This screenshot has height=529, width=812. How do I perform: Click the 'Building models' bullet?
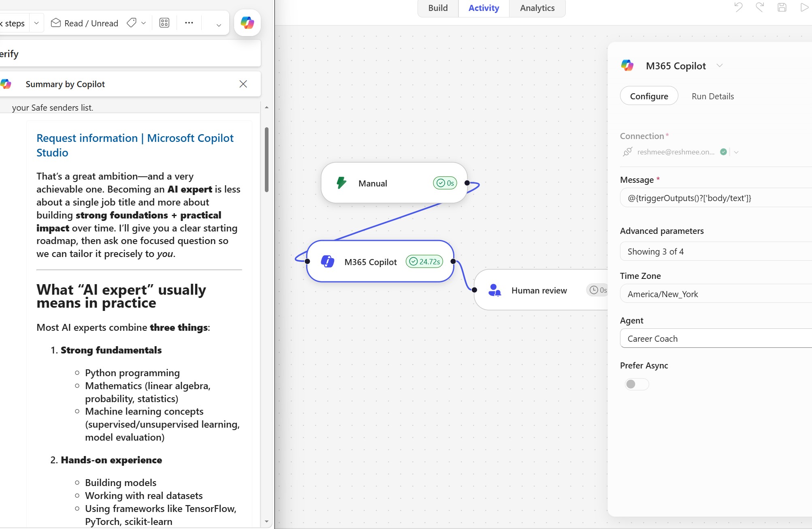pyautogui.click(x=121, y=482)
